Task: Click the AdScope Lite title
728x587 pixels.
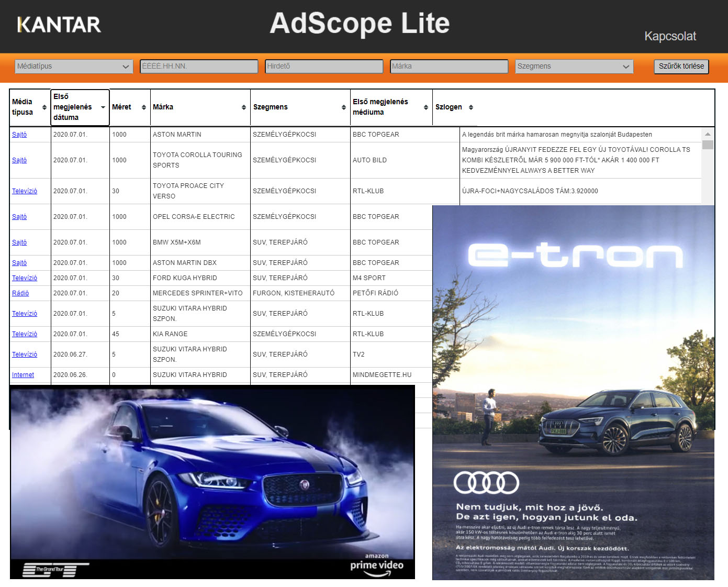Action: coord(360,24)
